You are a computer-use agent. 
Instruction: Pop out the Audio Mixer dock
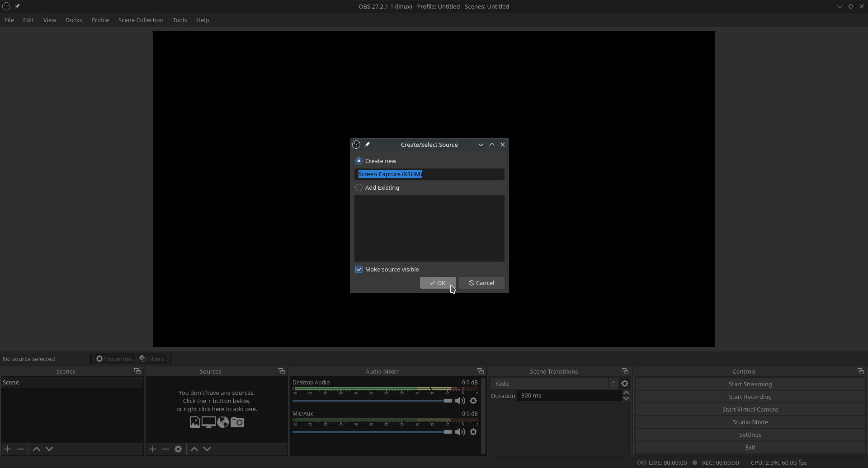pyautogui.click(x=481, y=371)
